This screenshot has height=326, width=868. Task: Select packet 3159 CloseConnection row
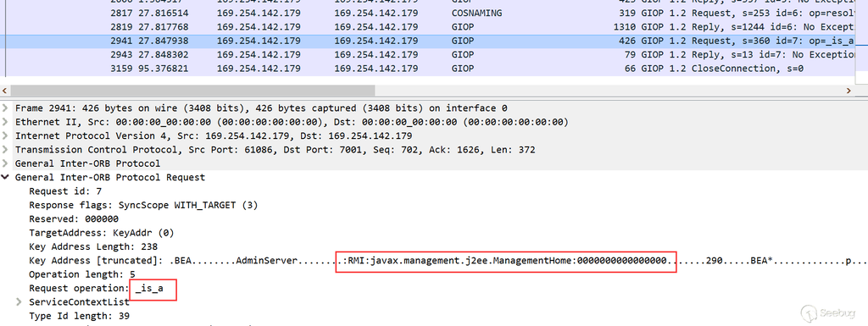(x=428, y=69)
